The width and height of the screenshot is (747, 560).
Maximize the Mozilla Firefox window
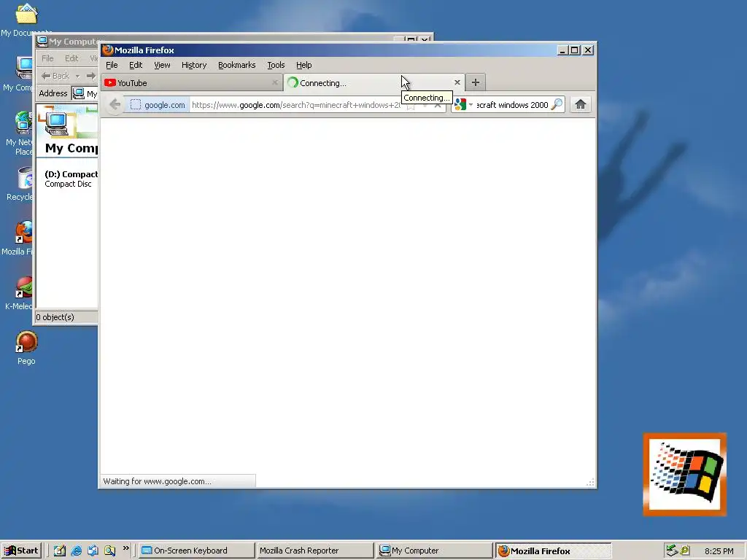(x=575, y=50)
